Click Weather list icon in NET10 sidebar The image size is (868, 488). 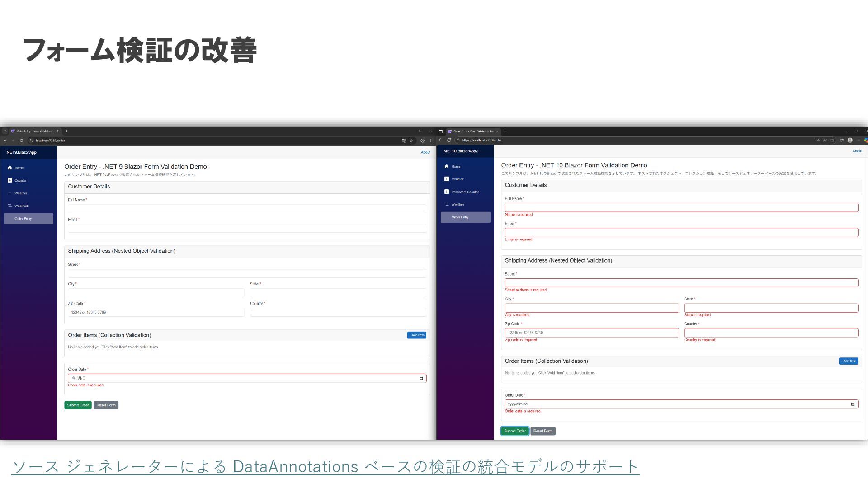(x=447, y=204)
